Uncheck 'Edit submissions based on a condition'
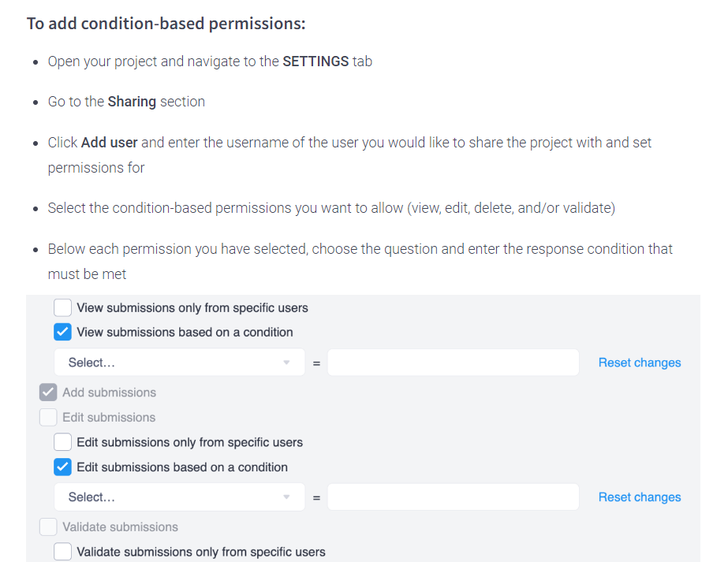 click(x=62, y=467)
